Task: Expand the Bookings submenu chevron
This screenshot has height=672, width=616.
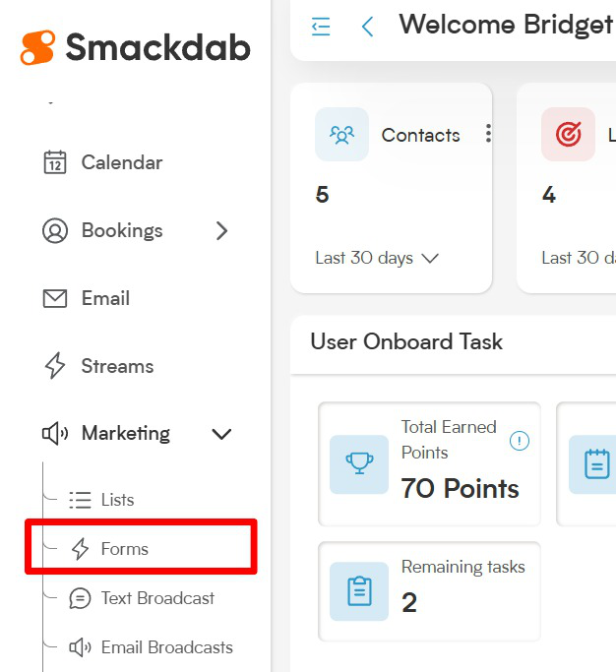Action: [221, 230]
